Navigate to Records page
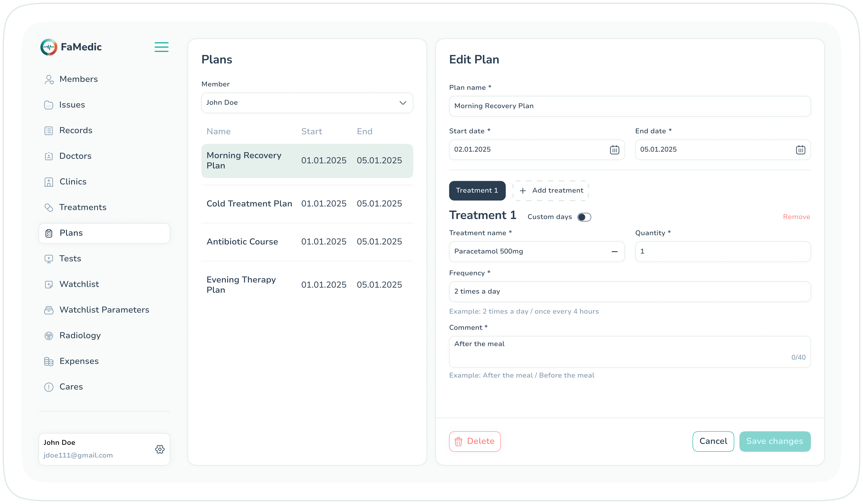 [x=104, y=131]
